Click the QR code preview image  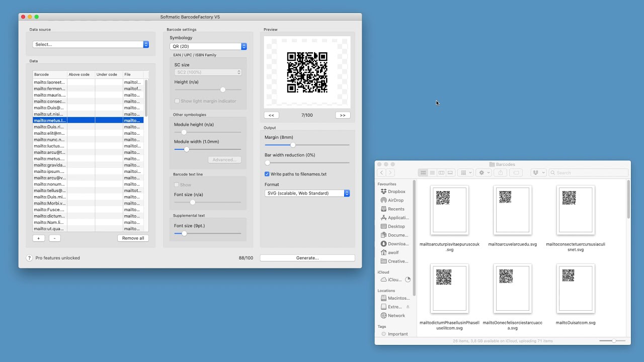(307, 72)
